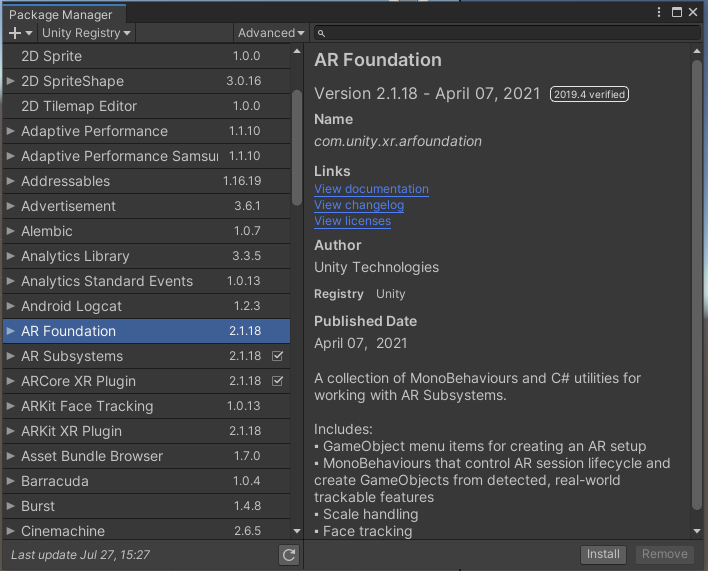Expand the Asset Bundle Browser arrow
Image resolution: width=708 pixels, height=571 pixels.
pyautogui.click(x=10, y=456)
